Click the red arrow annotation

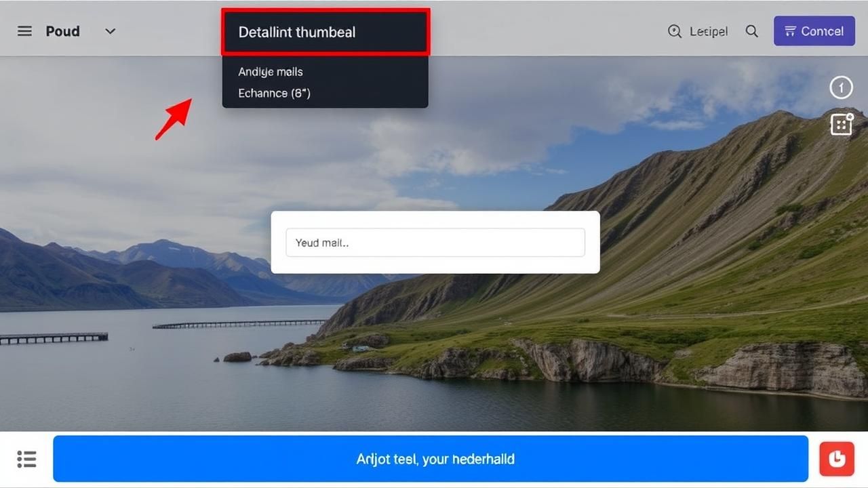174,119
